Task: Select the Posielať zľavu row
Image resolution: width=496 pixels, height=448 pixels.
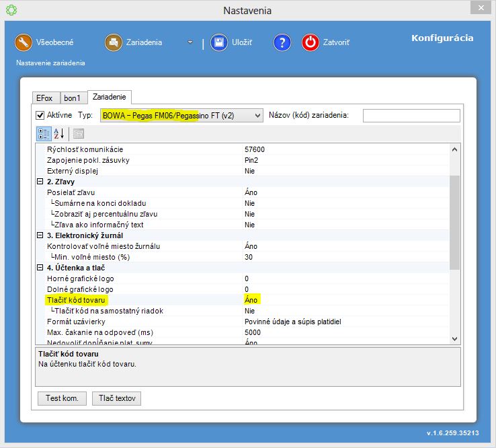Action: [x=243, y=192]
